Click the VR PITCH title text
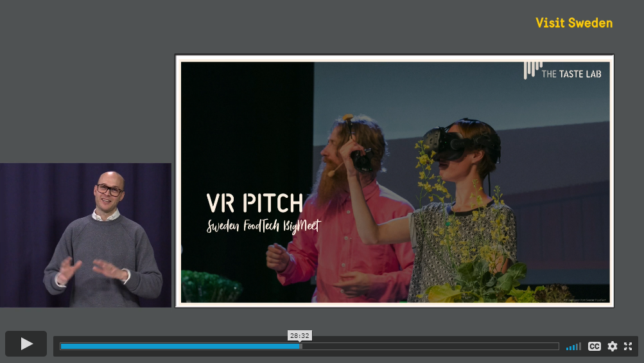Viewport: 644px width, 363px height. 255,203
